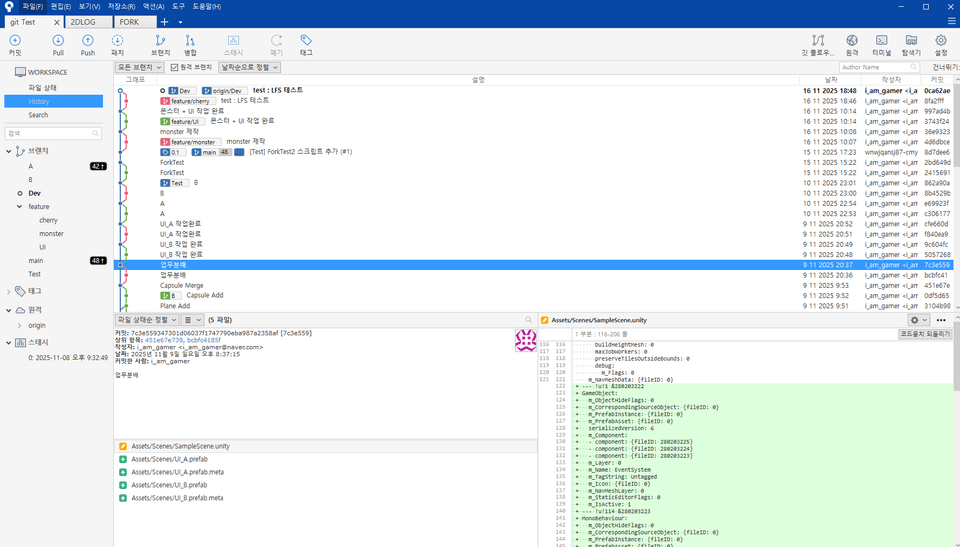Image resolution: width=960 pixels, height=547 pixels.
Task: Expand the origin remote node
Action: point(20,326)
